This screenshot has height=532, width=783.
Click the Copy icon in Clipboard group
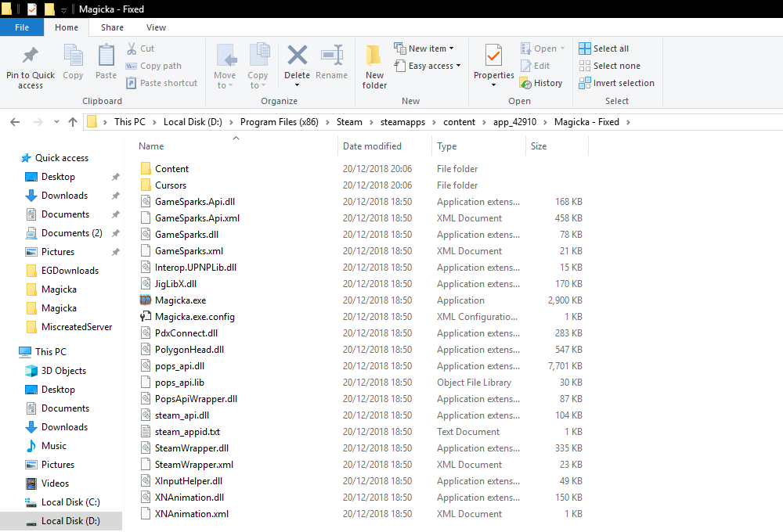click(x=73, y=55)
